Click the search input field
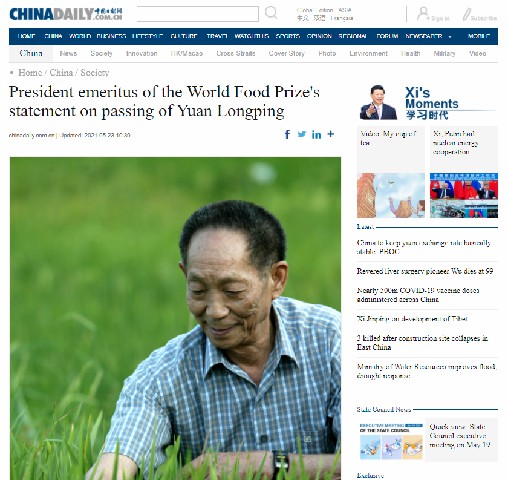The width and height of the screenshot is (508, 480). click(198, 14)
